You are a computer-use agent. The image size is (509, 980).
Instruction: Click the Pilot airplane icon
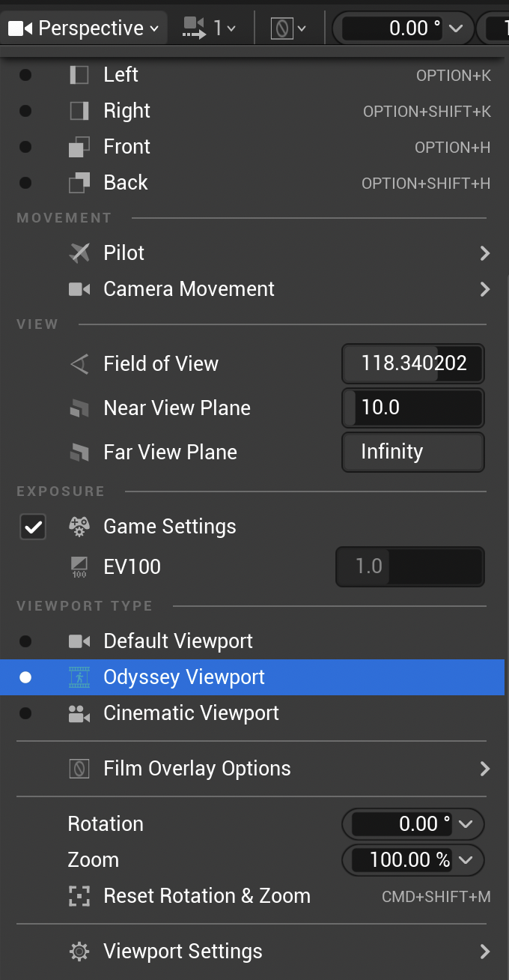click(79, 253)
